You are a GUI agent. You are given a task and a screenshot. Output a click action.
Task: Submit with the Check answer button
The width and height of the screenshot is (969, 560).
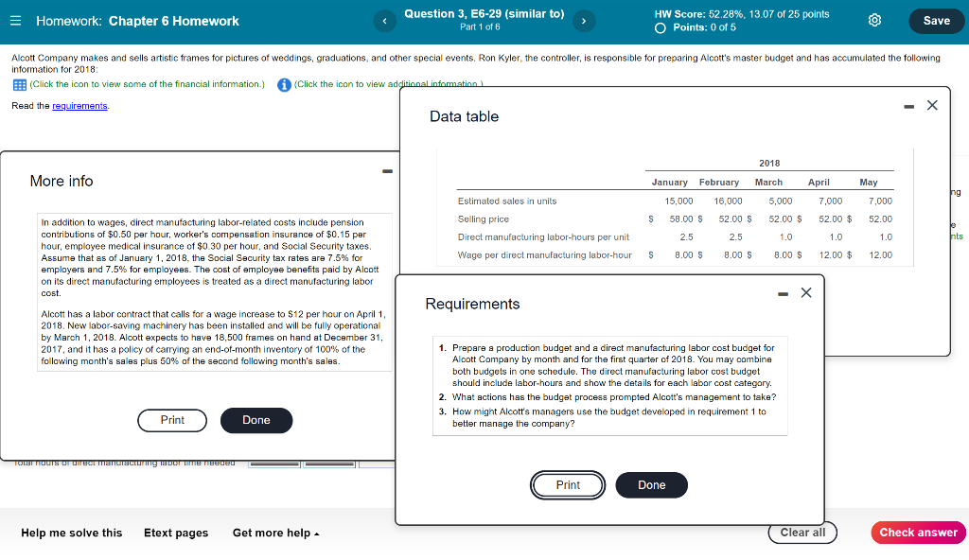918,533
